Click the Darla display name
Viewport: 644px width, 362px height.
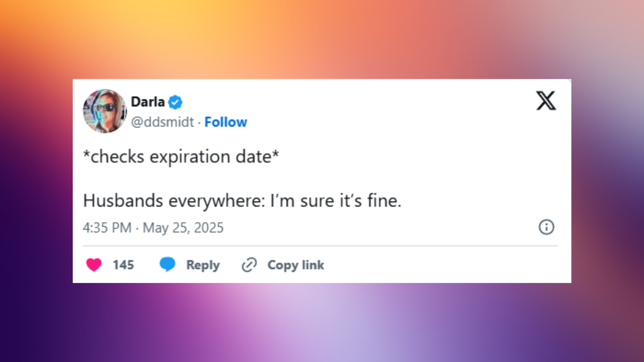pyautogui.click(x=148, y=102)
